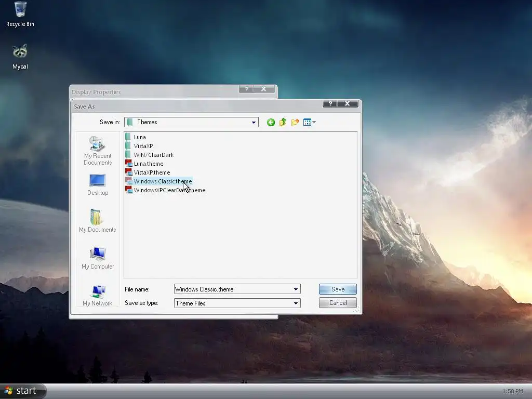
Task: Expand the File name dropdown arrow
Action: pyautogui.click(x=296, y=289)
